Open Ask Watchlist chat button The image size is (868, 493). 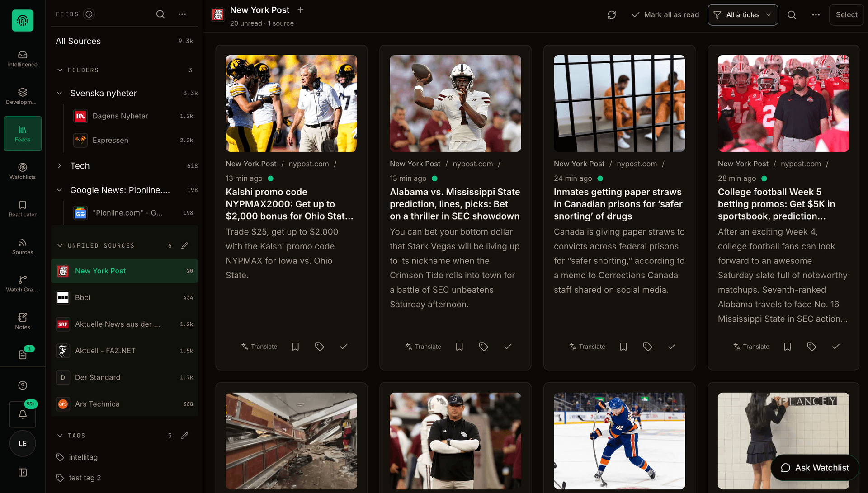pyautogui.click(x=815, y=468)
